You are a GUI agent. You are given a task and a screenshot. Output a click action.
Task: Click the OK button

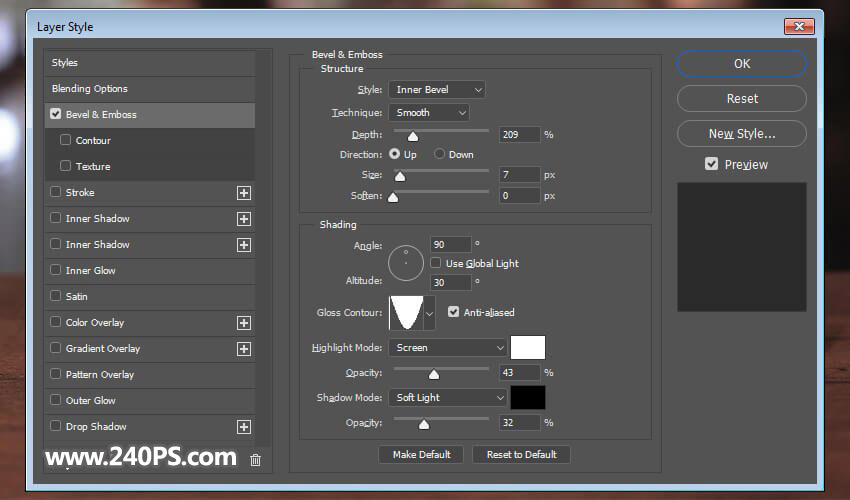(742, 63)
